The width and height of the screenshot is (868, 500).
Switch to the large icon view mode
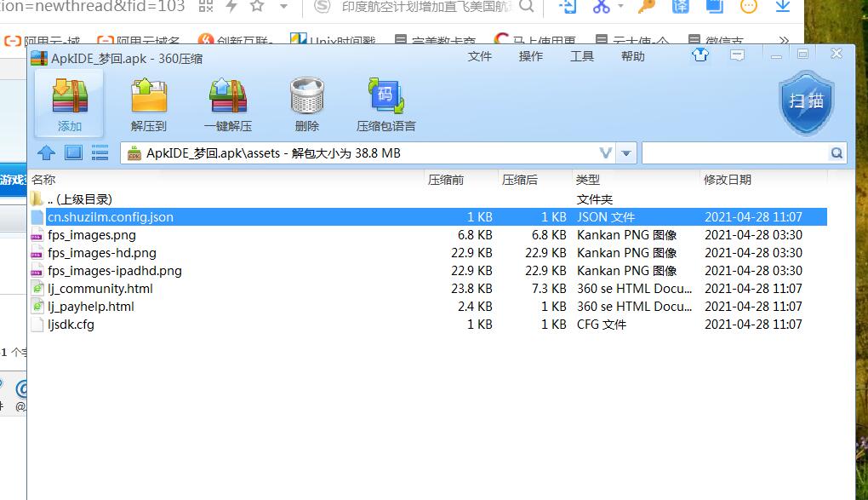tap(73, 153)
